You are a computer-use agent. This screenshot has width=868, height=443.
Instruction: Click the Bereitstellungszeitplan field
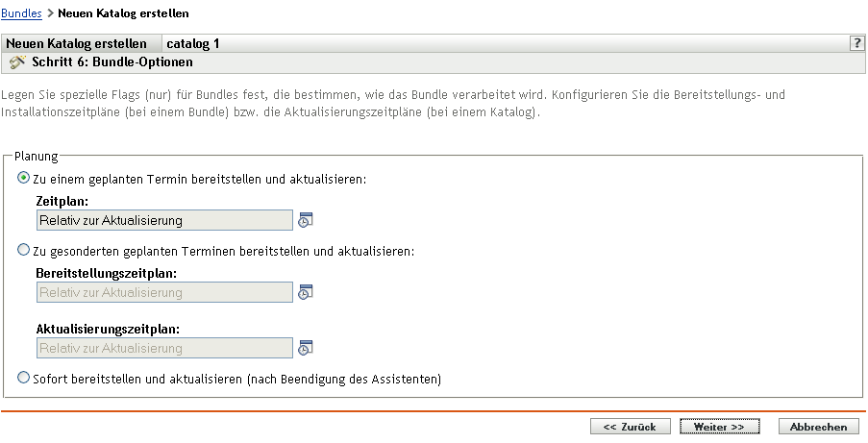click(163, 291)
